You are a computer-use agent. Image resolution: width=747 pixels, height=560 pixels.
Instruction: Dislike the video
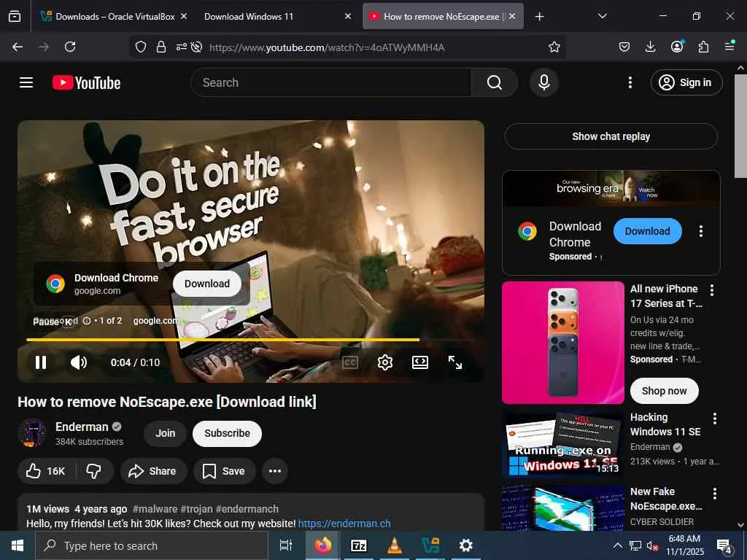click(x=94, y=471)
